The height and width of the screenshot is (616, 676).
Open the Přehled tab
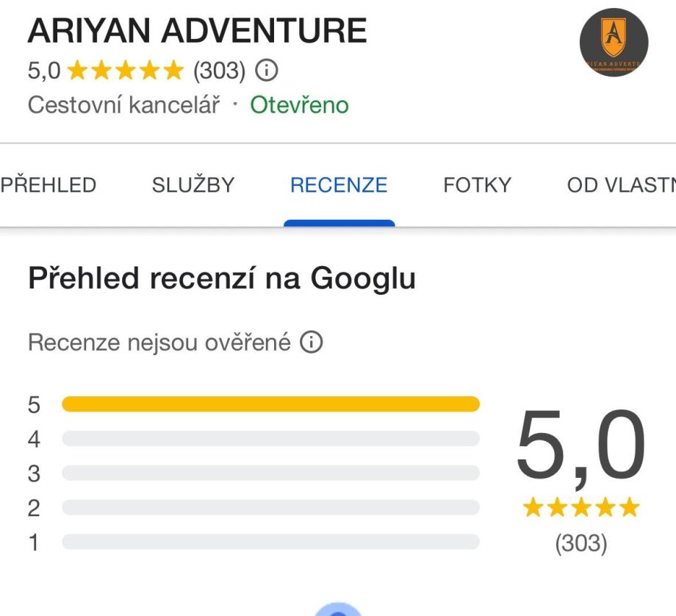click(x=48, y=185)
